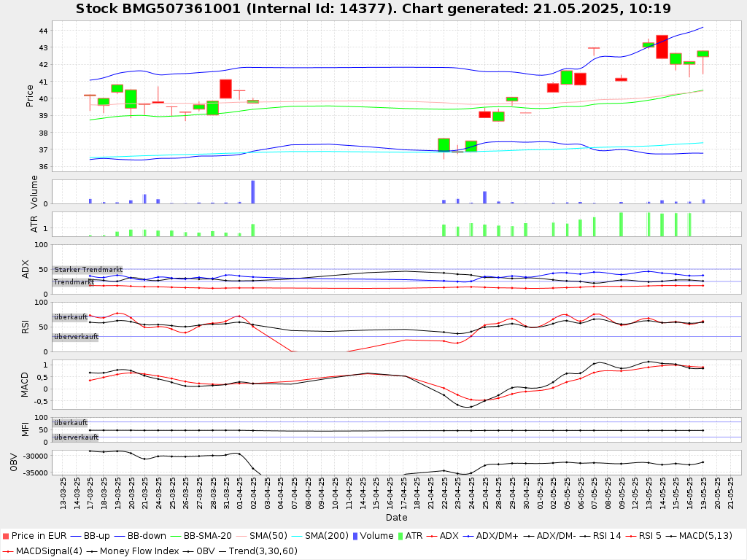The height and width of the screenshot is (560, 747).
Task: Select the 21-05-25 date tick label
Action: 731,493
